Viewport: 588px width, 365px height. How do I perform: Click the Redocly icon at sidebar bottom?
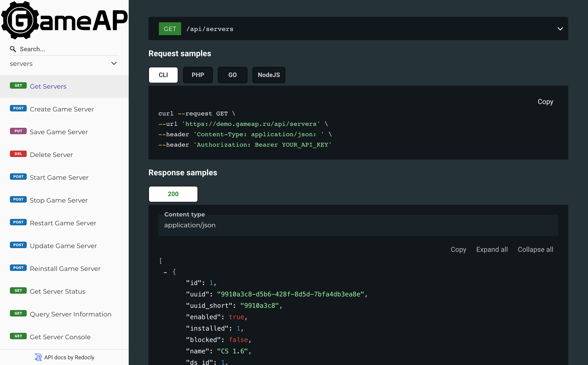[x=38, y=357]
